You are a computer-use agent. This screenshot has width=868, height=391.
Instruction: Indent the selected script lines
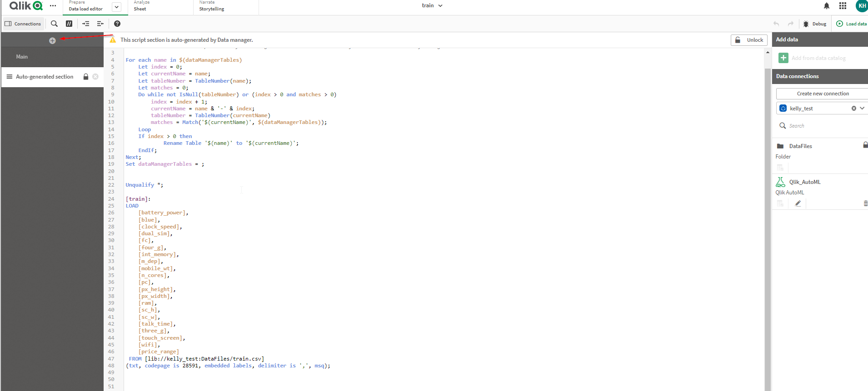tap(86, 24)
